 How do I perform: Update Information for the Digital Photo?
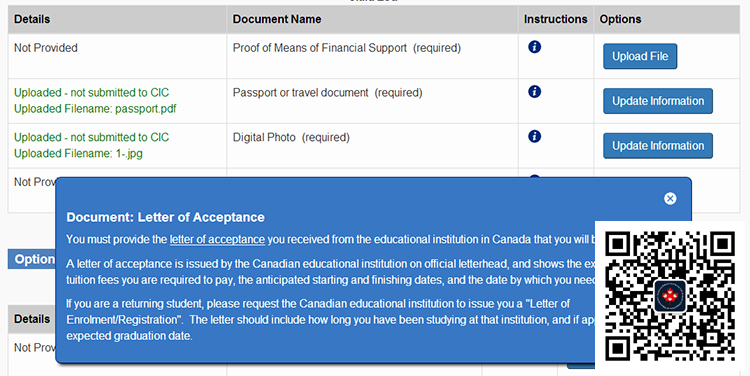coord(658,146)
